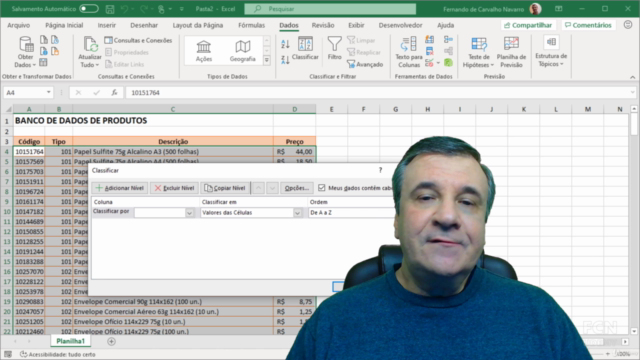The image size is (640, 360).
Task: Open the Quick Access Toolbar customize arrow
Action: [x=182, y=9]
